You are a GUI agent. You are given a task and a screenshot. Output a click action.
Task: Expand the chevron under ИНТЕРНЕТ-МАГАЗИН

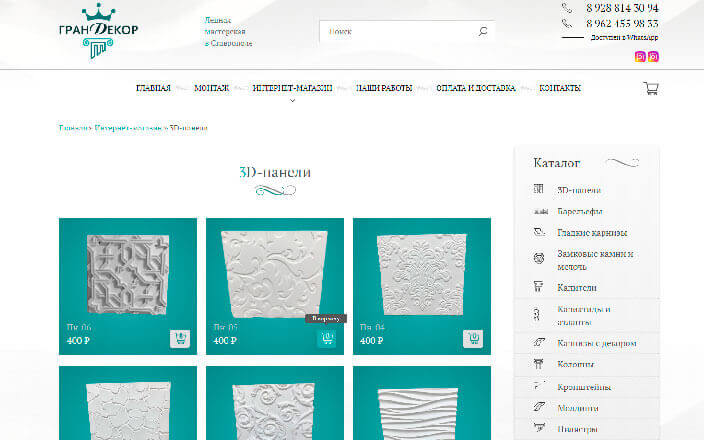[292, 101]
